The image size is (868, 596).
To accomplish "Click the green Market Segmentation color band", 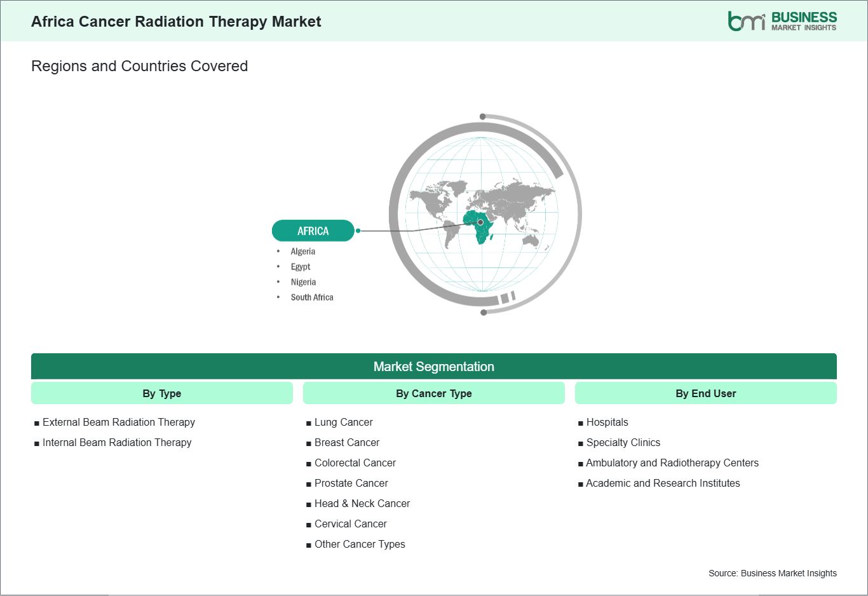I will pyautogui.click(x=434, y=367).
